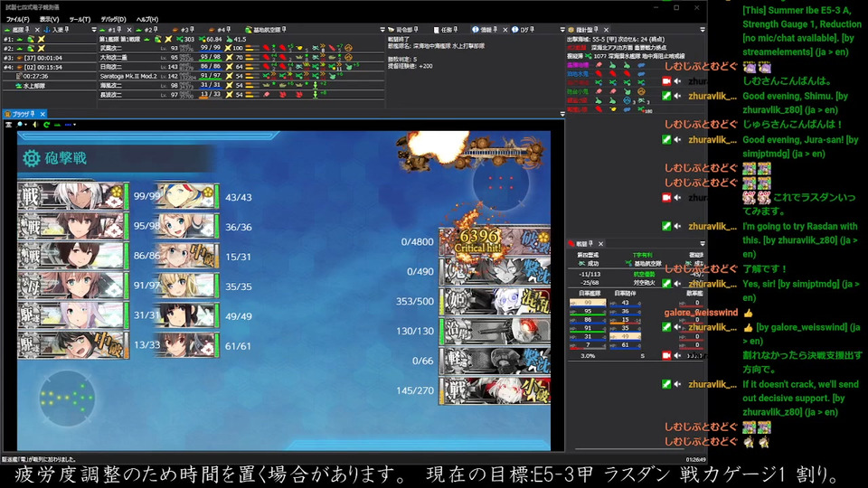The image size is (868, 488).
Task: Click the battle panel HP bar showing 7
Action: 588,344
